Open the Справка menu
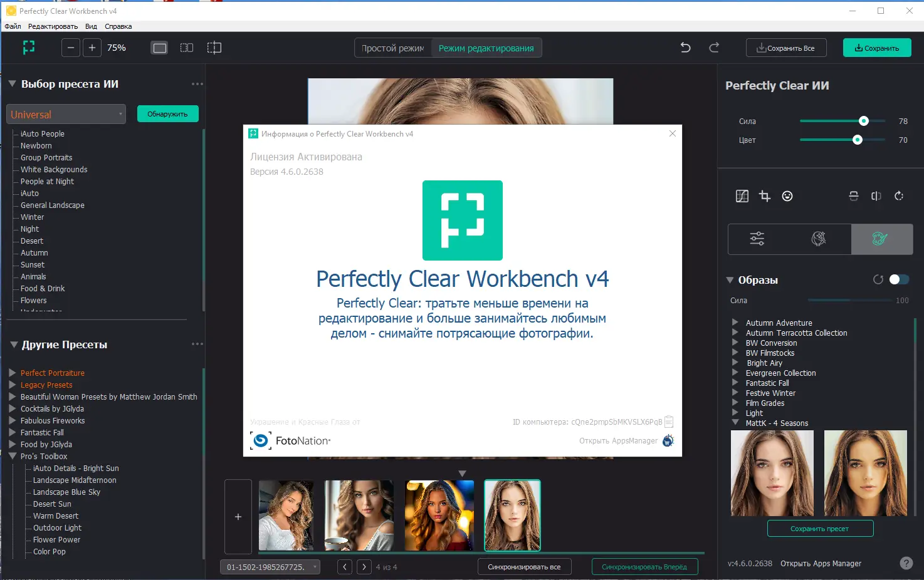Image resolution: width=924 pixels, height=580 pixels. pos(118,26)
